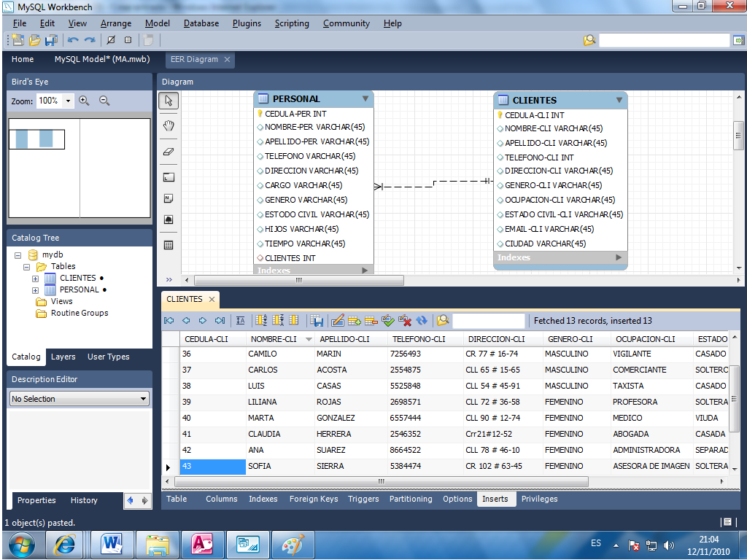Switch to User Types tab
Screen dimensions: 747x560
tap(108, 357)
